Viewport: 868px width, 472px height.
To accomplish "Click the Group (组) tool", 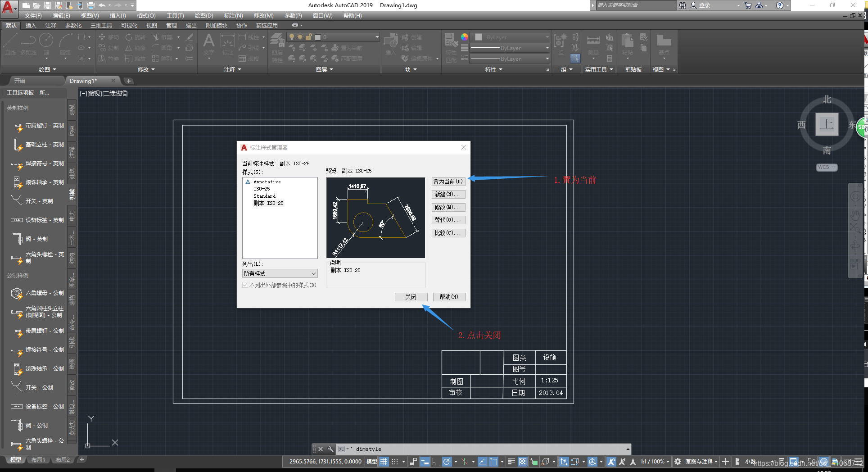I will tap(560, 44).
